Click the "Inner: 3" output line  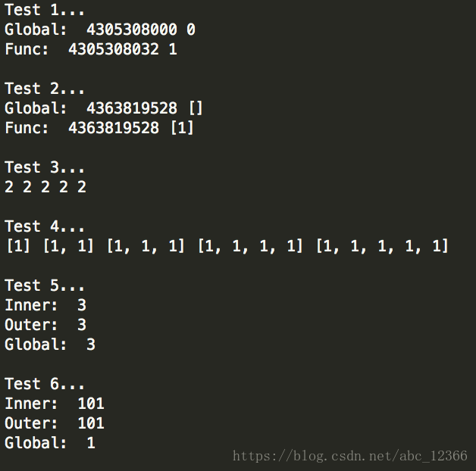(45, 305)
